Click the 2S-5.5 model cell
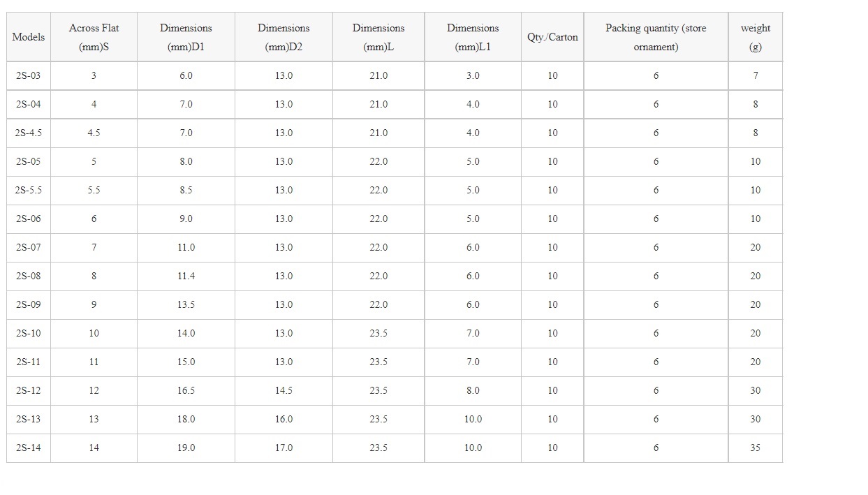Image resolution: width=868 pixels, height=495 pixels. [29, 190]
